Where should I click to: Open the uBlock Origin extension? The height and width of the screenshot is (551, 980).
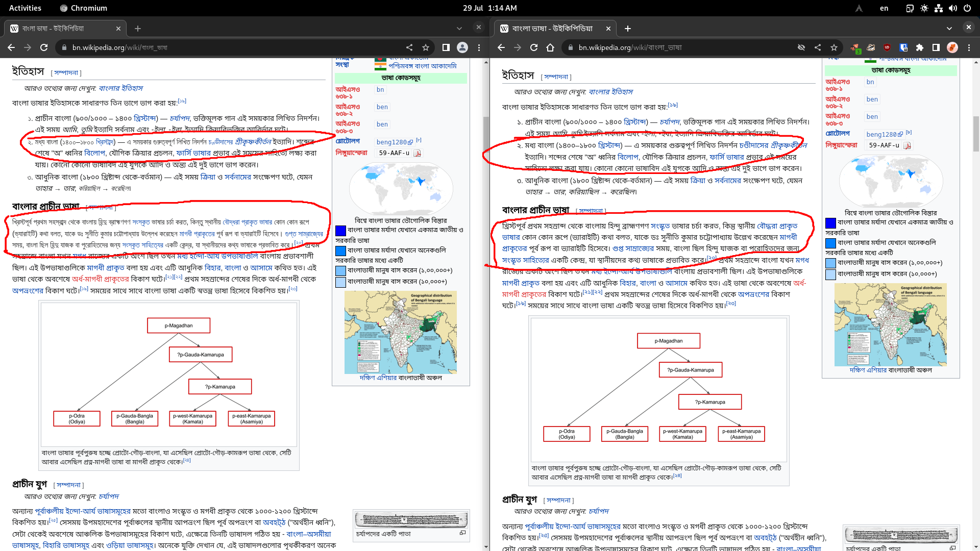point(887,47)
